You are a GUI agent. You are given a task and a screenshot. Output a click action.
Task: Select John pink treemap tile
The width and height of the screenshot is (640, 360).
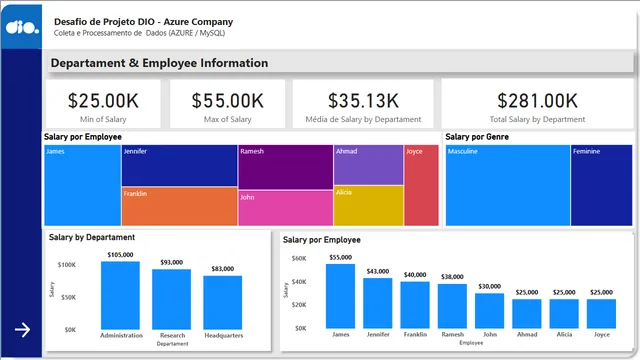coord(286,208)
